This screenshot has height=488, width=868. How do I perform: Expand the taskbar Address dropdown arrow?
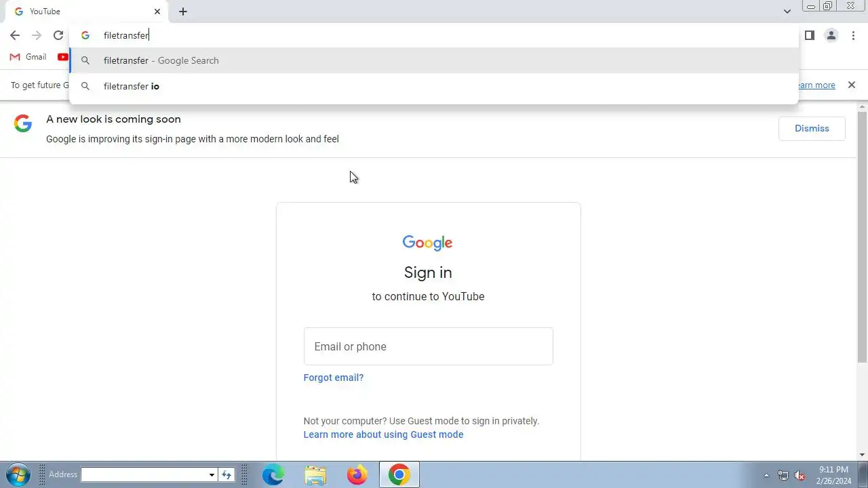point(212,474)
